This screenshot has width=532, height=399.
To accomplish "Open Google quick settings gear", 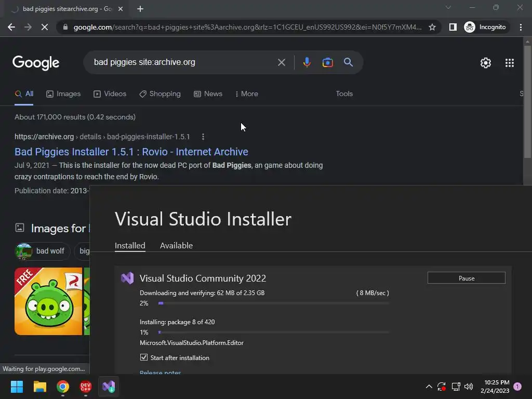I will pyautogui.click(x=486, y=63).
